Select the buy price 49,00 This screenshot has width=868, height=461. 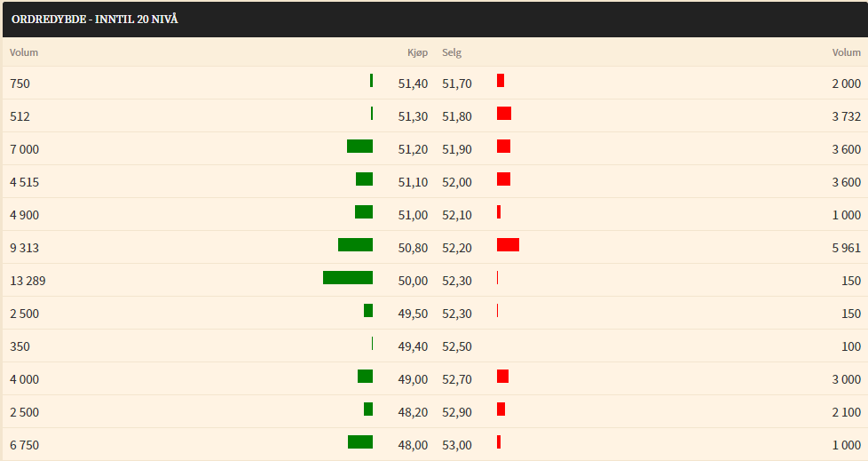coord(413,379)
